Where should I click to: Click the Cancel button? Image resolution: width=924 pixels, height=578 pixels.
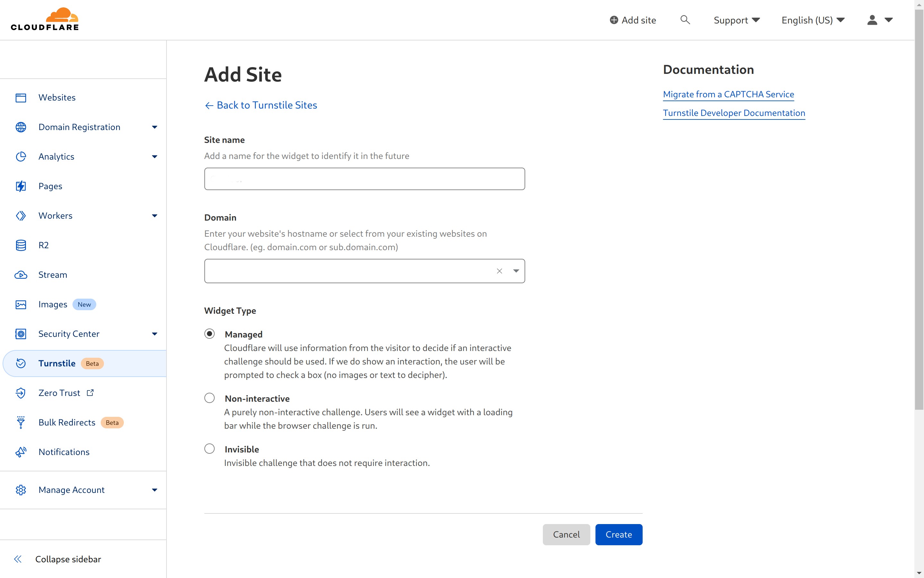(x=566, y=534)
